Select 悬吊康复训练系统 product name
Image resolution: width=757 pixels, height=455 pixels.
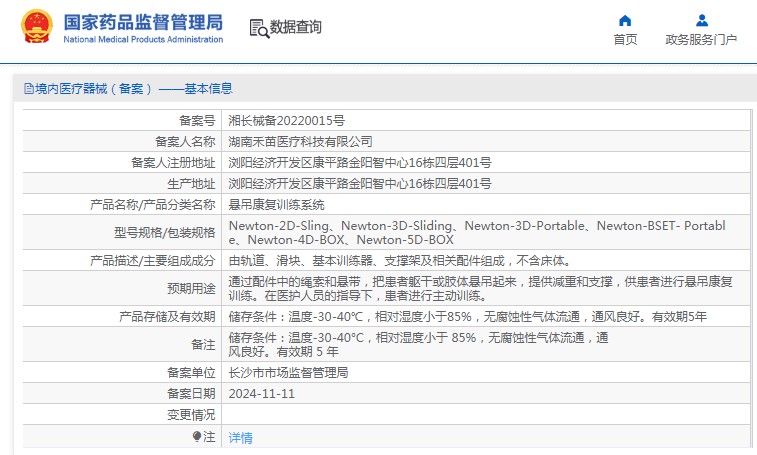click(x=276, y=205)
